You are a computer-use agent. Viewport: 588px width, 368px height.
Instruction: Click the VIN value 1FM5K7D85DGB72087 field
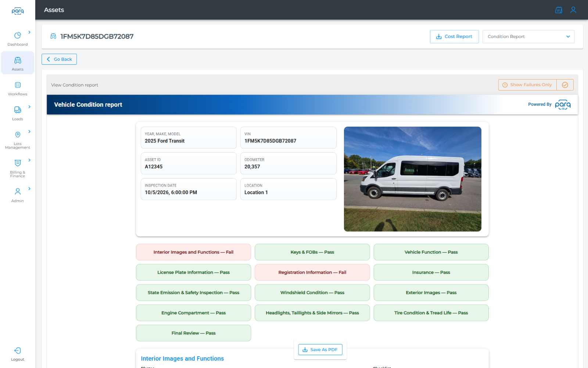point(288,138)
